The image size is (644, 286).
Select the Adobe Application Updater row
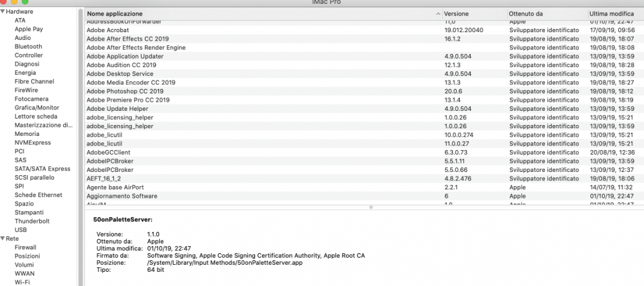(364, 56)
